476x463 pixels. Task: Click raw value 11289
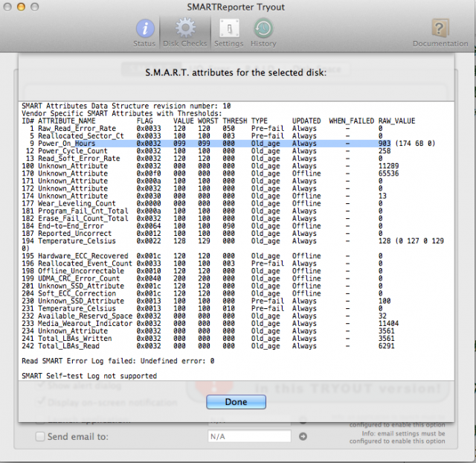click(x=388, y=166)
